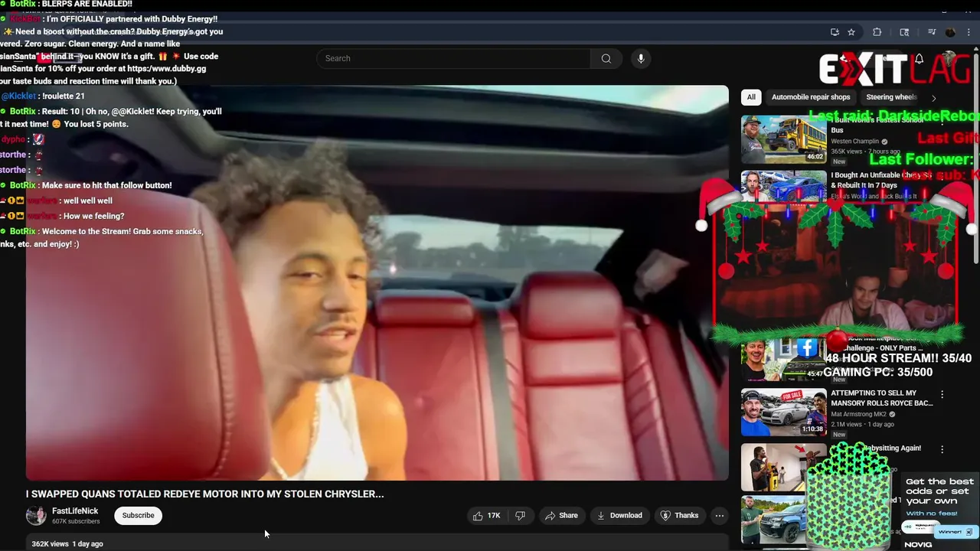Image resolution: width=980 pixels, height=551 pixels.
Task: Click the YouTube search magnifier button
Action: click(606, 58)
